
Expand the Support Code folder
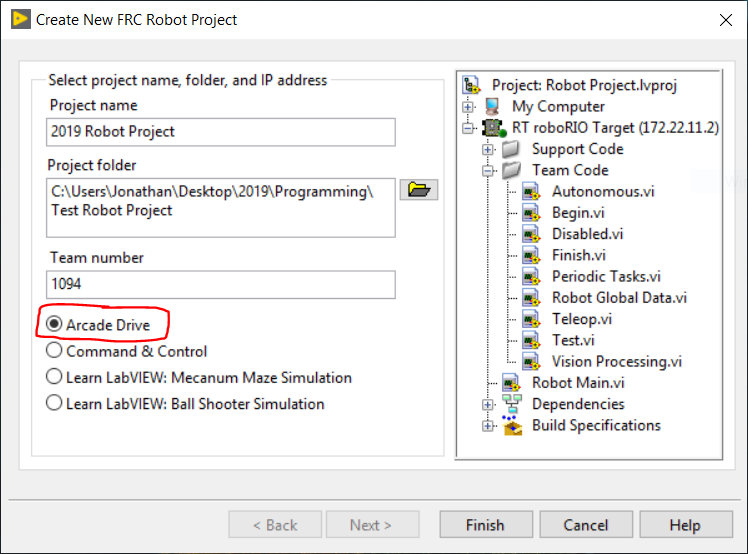pyautogui.click(x=488, y=149)
